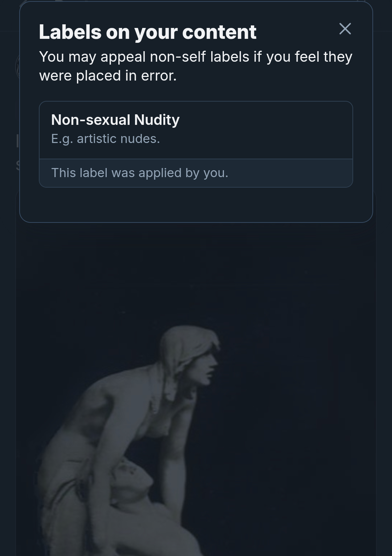Click the 'placed in error' phrase in the description
392x556 pixels.
coord(126,76)
